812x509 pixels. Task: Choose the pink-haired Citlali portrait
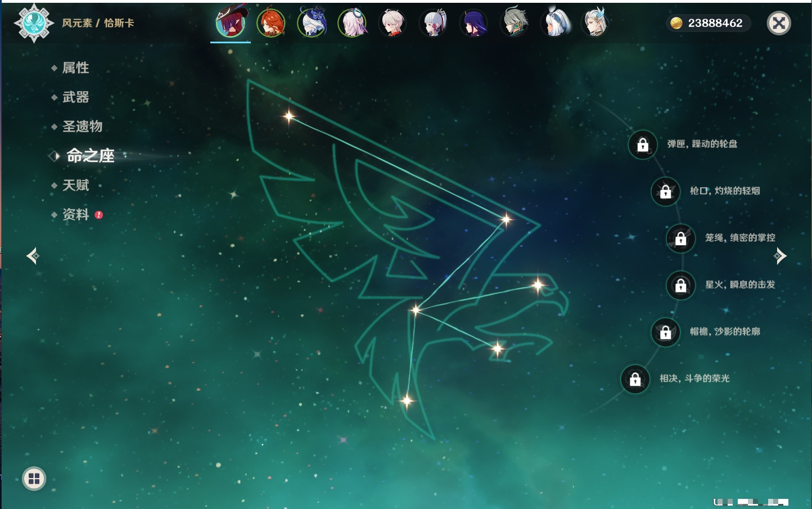352,23
